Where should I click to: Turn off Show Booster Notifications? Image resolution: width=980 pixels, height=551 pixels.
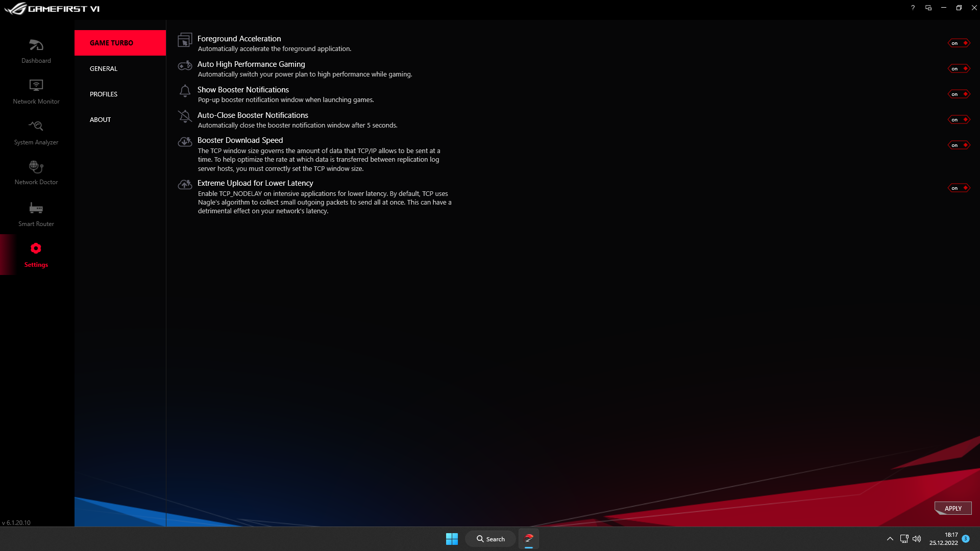coord(960,94)
